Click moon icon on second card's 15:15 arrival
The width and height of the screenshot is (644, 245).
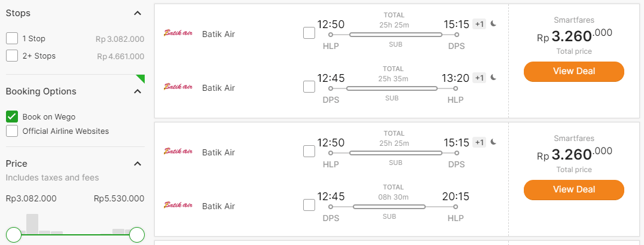point(493,142)
